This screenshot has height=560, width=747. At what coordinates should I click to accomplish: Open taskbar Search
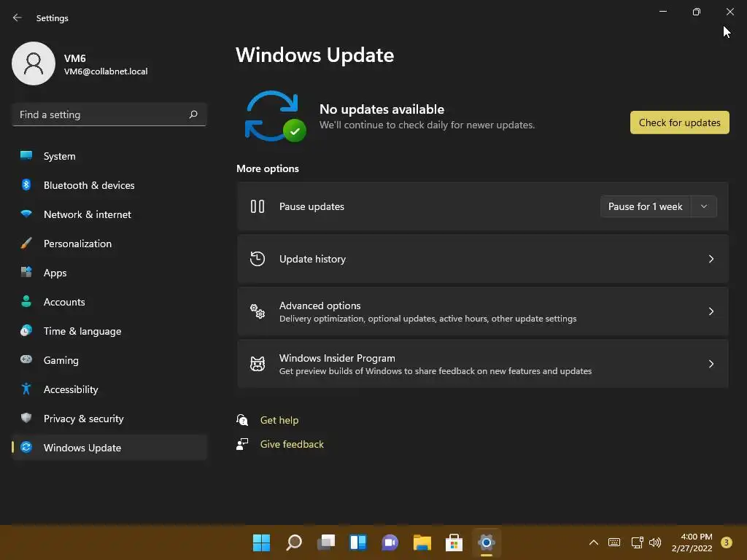(293, 542)
